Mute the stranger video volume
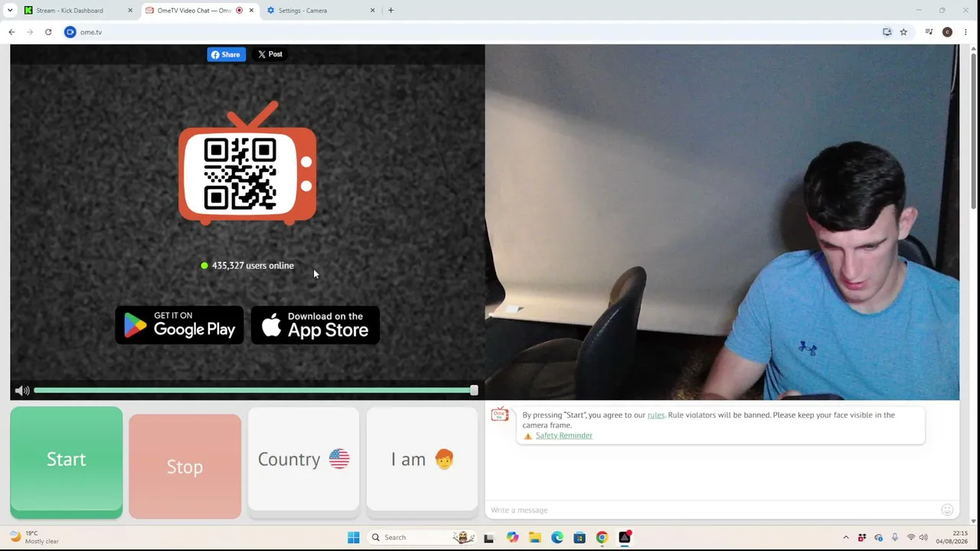980x551 pixels. [22, 390]
